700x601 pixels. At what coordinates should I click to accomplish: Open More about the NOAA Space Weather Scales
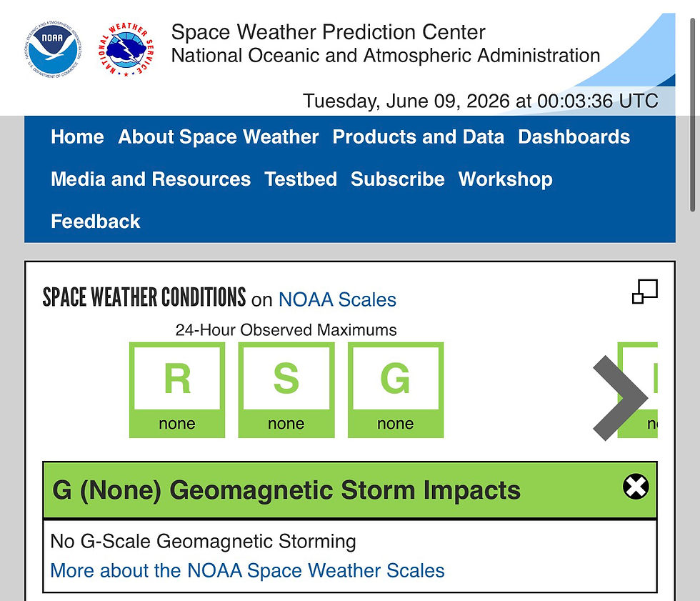tap(247, 571)
